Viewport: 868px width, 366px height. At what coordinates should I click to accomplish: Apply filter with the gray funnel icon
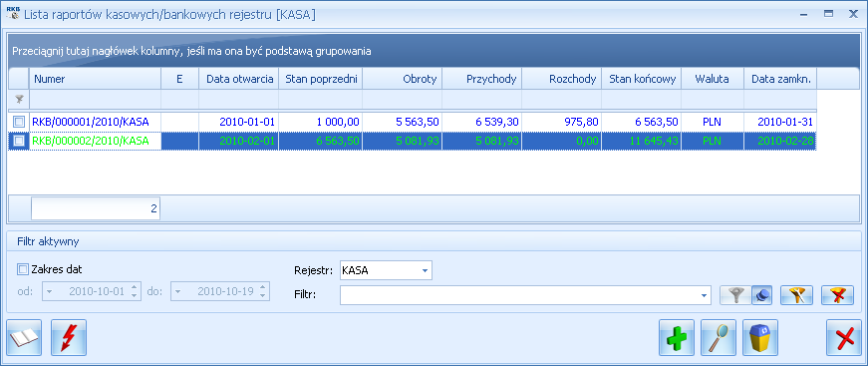click(x=735, y=295)
